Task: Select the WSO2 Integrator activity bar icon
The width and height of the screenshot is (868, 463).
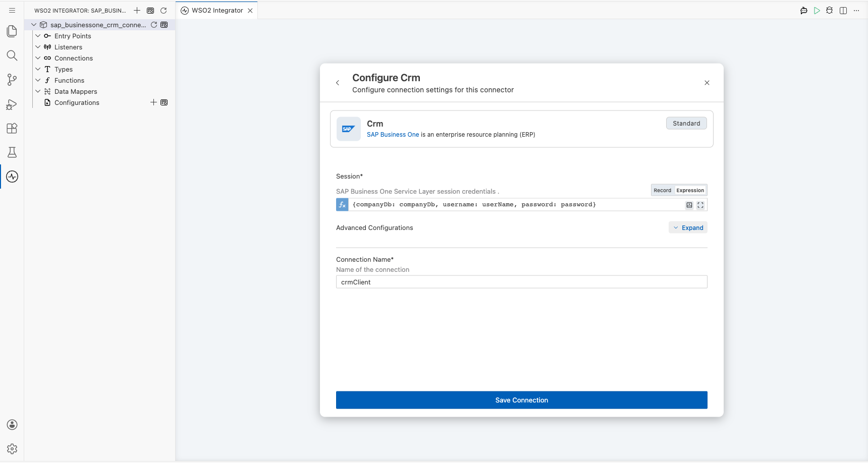Action: coord(12,177)
